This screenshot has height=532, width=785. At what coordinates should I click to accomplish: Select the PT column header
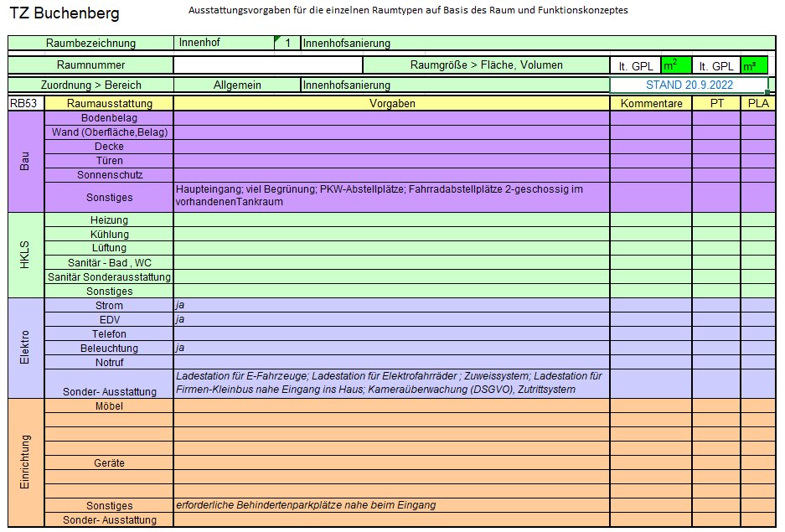tap(715, 103)
